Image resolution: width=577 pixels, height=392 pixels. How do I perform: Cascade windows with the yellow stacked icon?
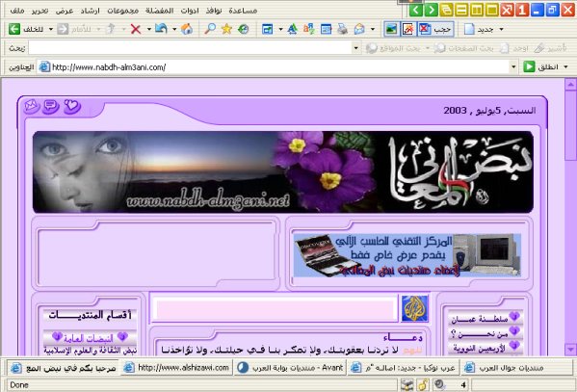pos(446,10)
